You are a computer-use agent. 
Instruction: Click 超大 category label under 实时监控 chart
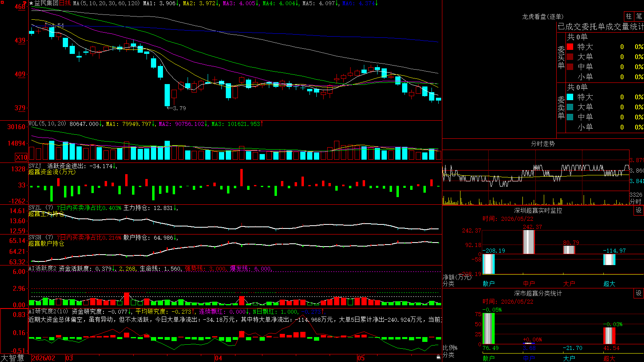pyautogui.click(x=609, y=284)
